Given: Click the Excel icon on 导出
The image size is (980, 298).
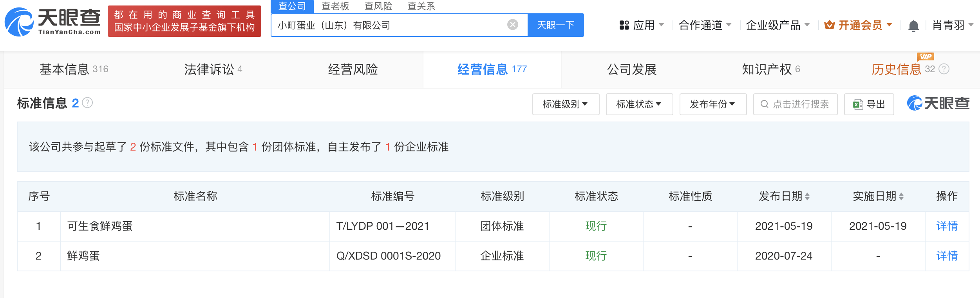Looking at the screenshot, I should (858, 104).
